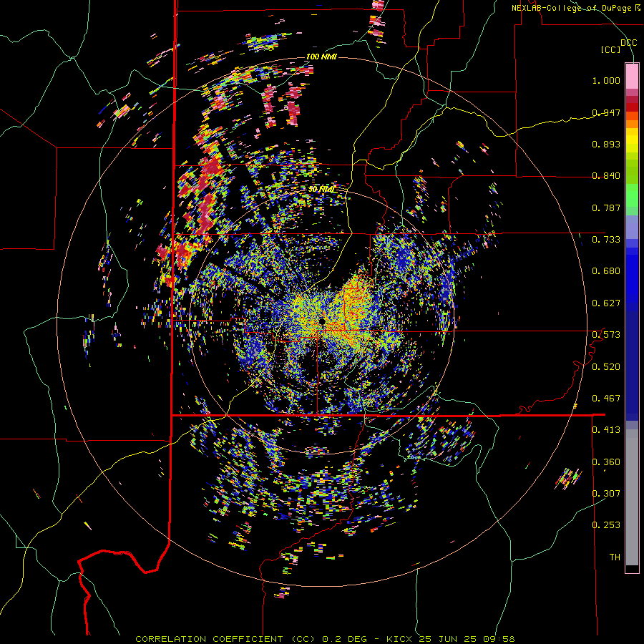Select the 0.467 value on the color scale

coord(606,399)
